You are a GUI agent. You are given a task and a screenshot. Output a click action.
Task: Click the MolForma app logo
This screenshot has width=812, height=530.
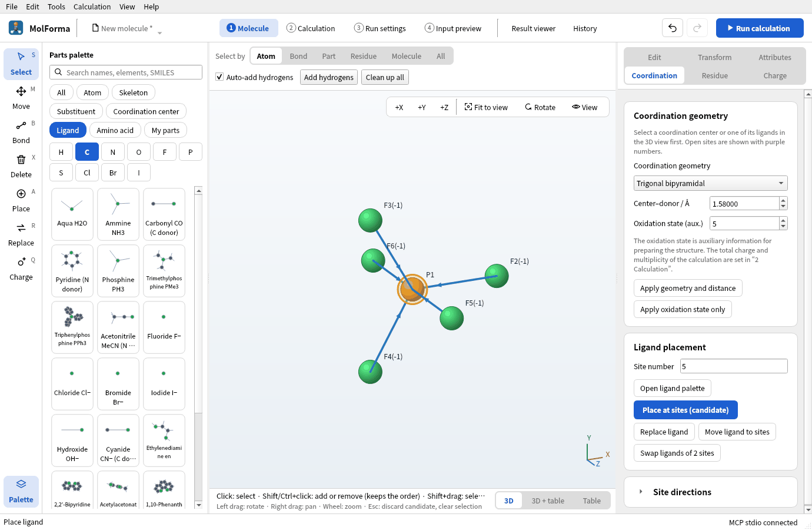(x=16, y=28)
